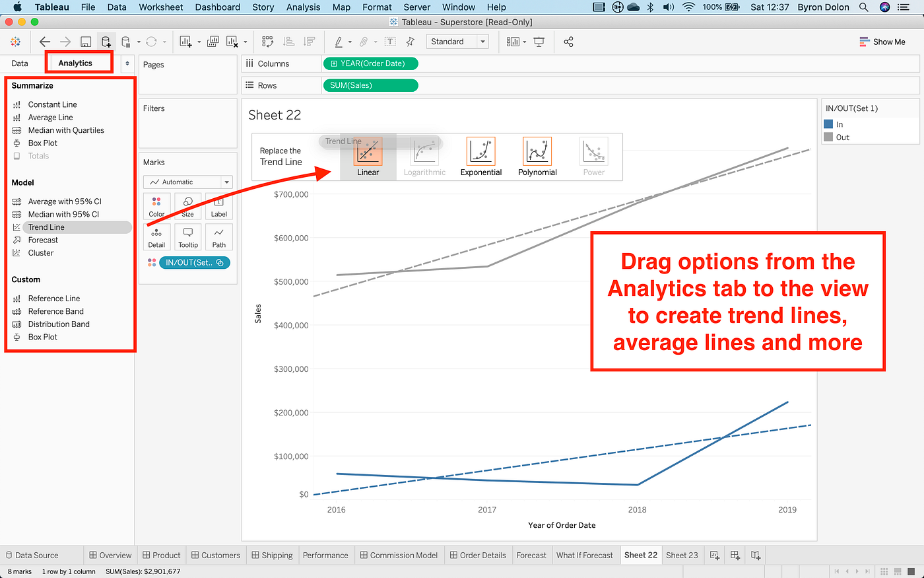Click the Show Me button
Image resolution: width=924 pixels, height=578 pixels.
[x=882, y=42]
